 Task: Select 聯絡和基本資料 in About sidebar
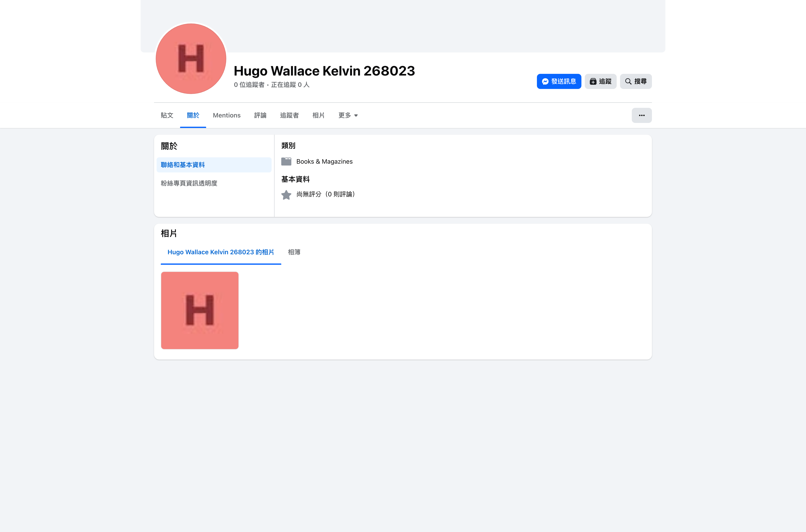click(x=183, y=165)
